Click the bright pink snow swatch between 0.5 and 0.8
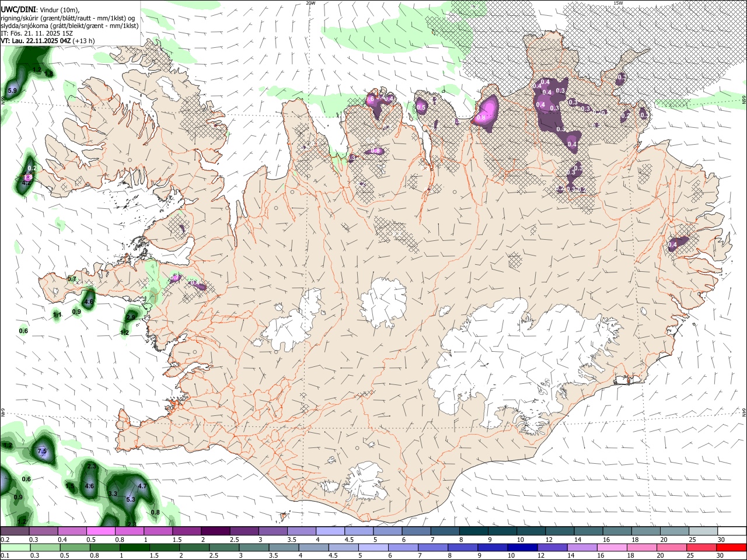 click(x=100, y=531)
